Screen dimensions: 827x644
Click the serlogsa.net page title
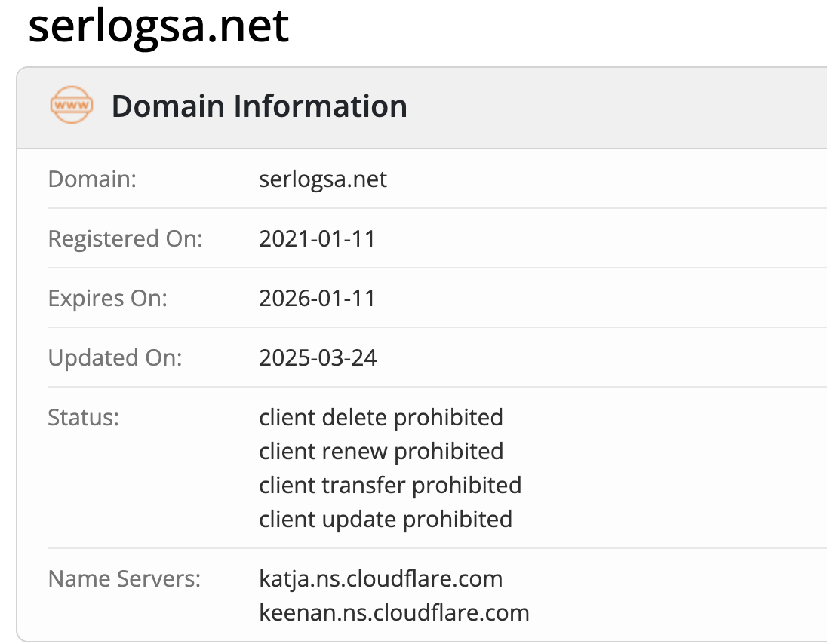pos(158,26)
